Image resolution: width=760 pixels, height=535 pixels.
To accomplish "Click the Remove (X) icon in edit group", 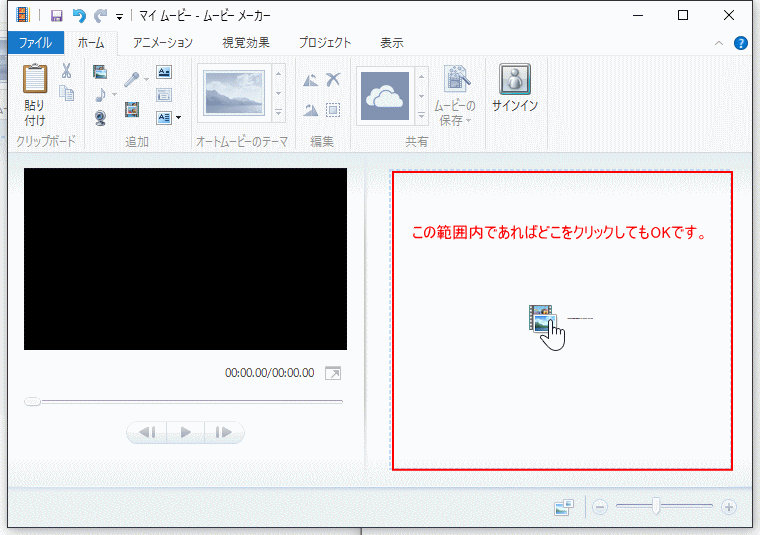I will [333, 79].
